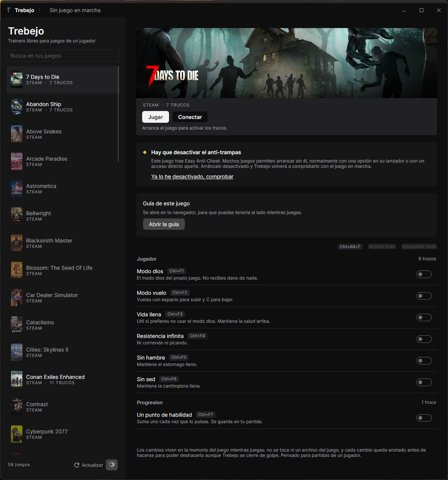Click the Actualizar refresh icon

[77, 465]
